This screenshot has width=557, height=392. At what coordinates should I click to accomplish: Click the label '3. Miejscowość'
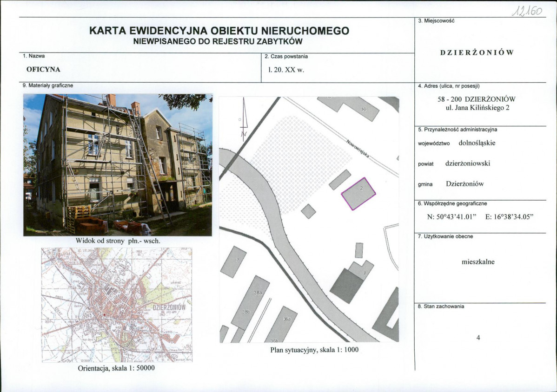pos(436,20)
